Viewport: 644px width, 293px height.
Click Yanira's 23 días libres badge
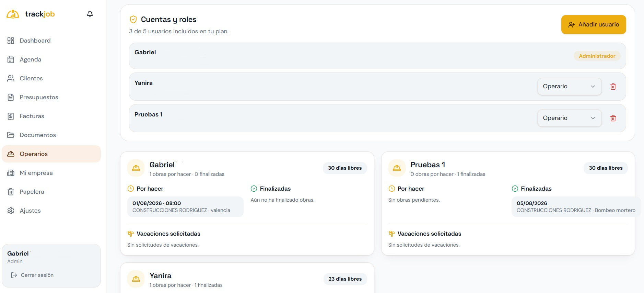[x=345, y=279]
